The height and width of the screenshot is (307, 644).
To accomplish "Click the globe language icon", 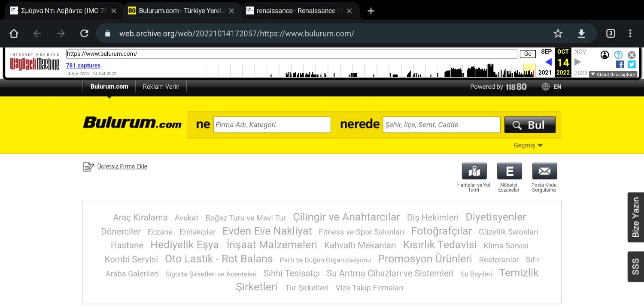I will pyautogui.click(x=546, y=87).
